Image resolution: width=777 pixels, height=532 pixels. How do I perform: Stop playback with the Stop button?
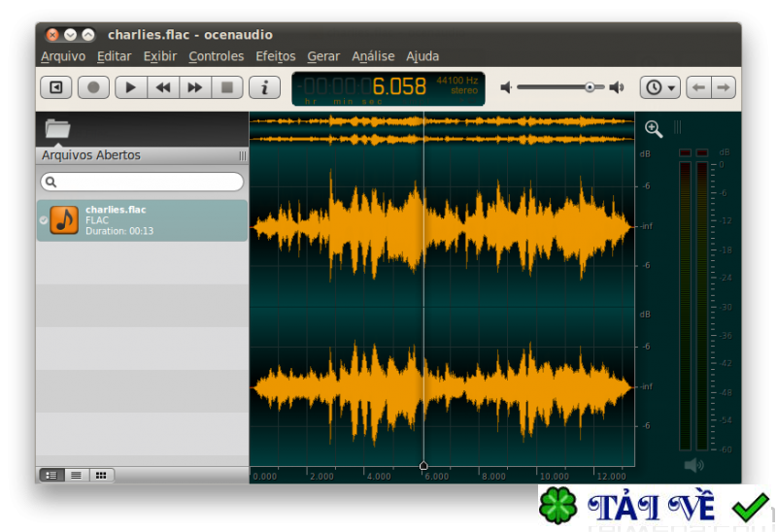tap(227, 87)
